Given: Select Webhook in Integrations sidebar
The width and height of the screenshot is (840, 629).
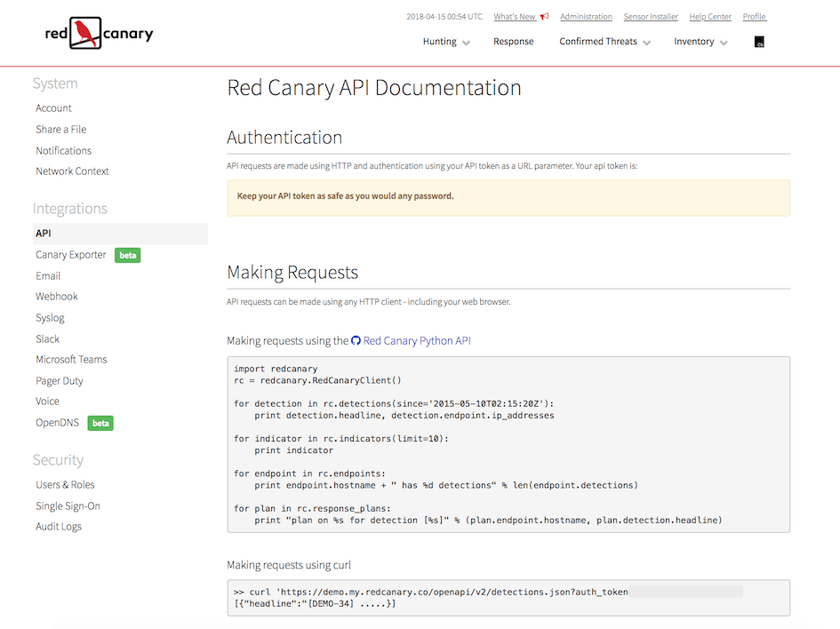Looking at the screenshot, I should [57, 297].
